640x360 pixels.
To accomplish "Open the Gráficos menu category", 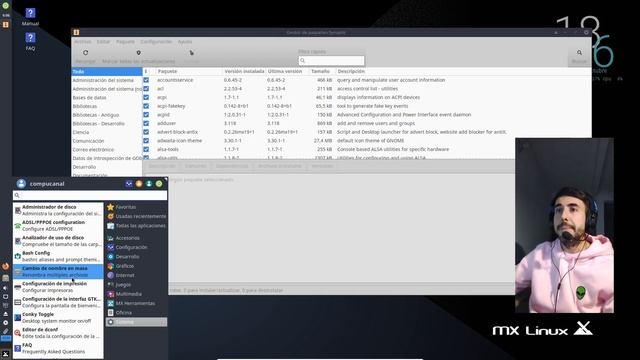I will pyautogui.click(x=136, y=266).
